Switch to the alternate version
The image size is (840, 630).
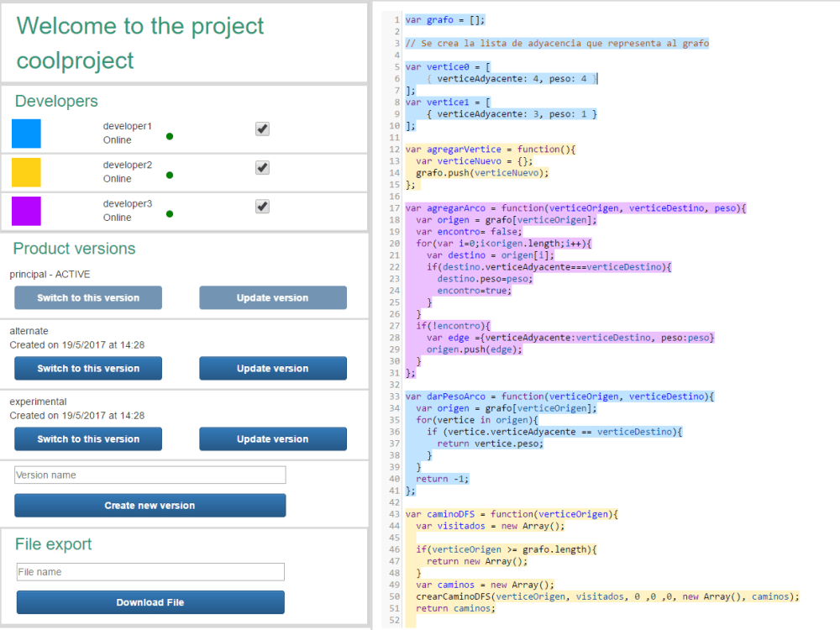coord(88,368)
